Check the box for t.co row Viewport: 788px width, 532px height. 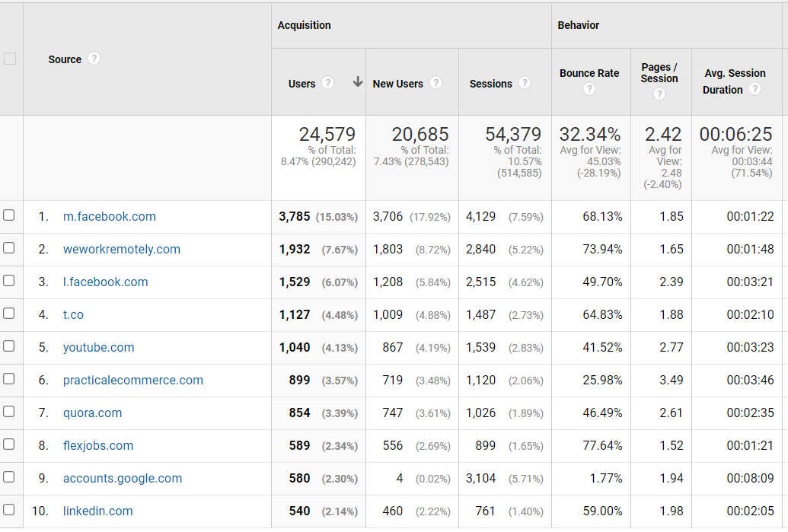[8, 313]
